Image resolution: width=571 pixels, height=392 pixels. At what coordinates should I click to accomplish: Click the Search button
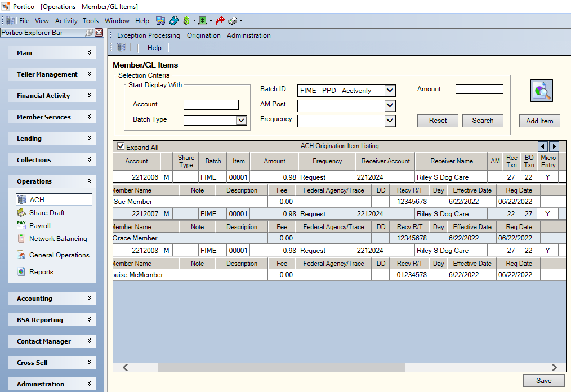483,121
